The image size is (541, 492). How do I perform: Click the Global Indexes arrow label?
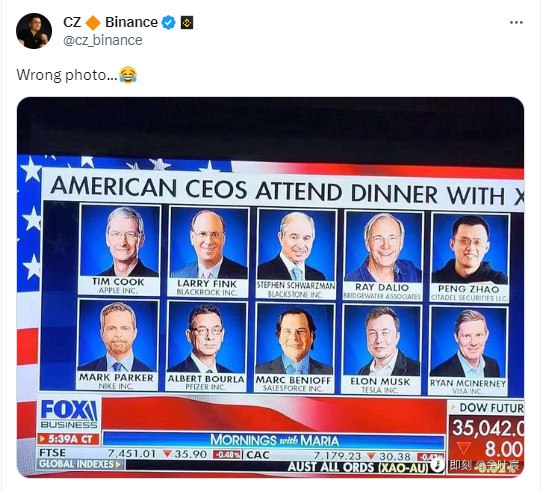[79, 464]
